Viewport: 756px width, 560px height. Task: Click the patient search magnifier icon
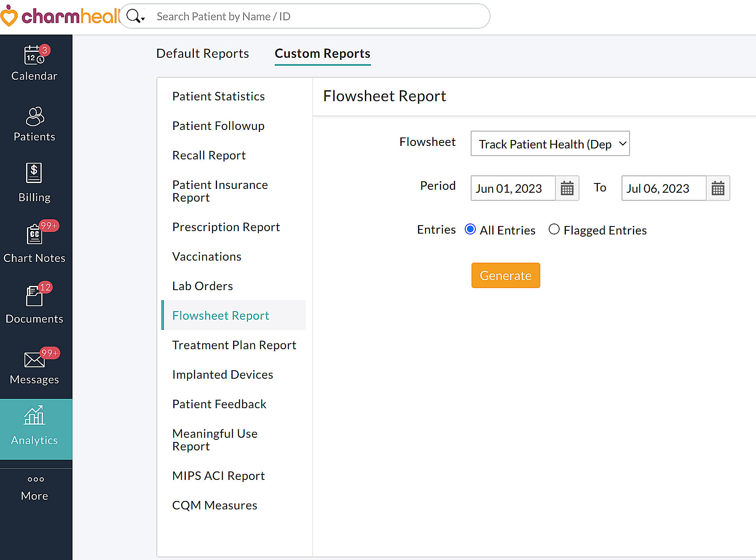pyautogui.click(x=133, y=15)
